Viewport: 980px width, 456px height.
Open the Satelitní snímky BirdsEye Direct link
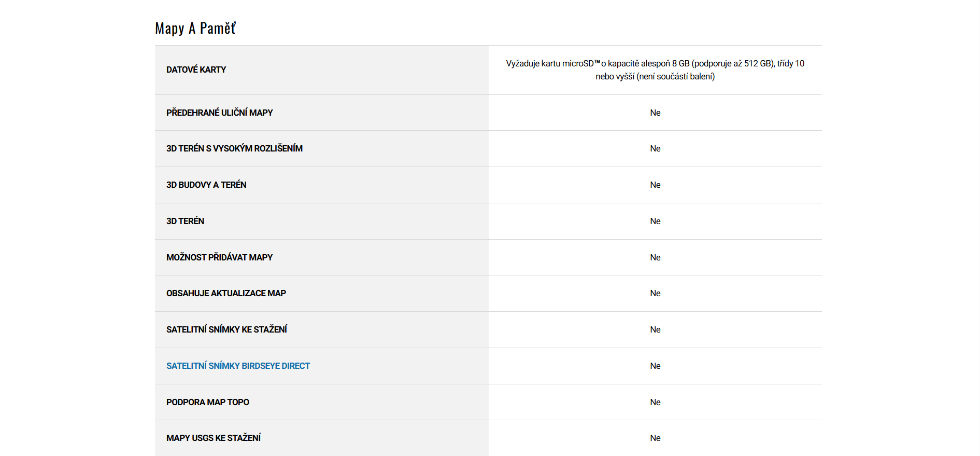coord(238,366)
